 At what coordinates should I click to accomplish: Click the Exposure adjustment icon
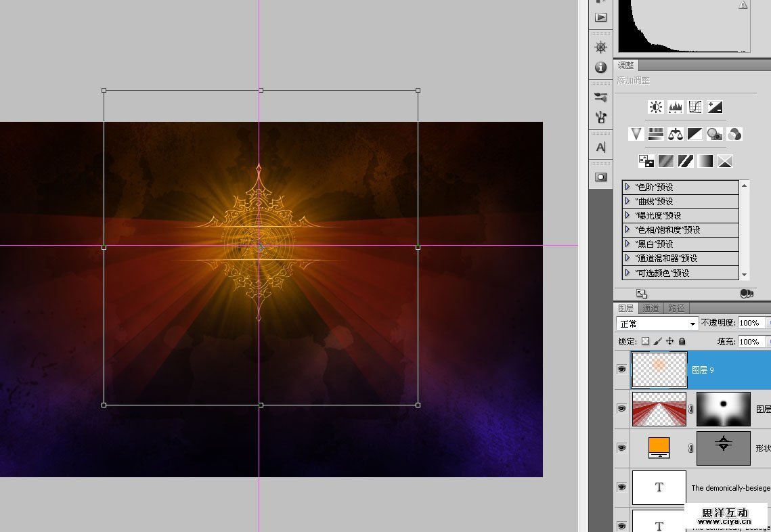click(x=714, y=107)
